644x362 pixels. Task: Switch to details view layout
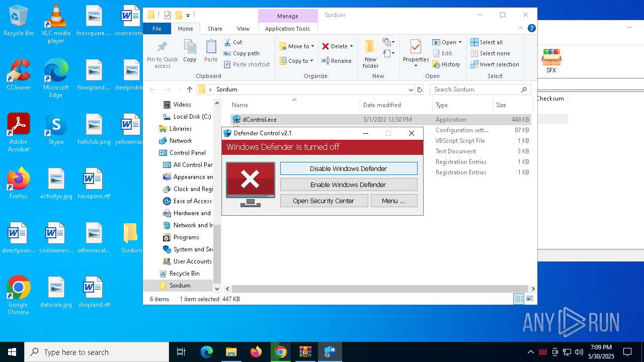519,299
